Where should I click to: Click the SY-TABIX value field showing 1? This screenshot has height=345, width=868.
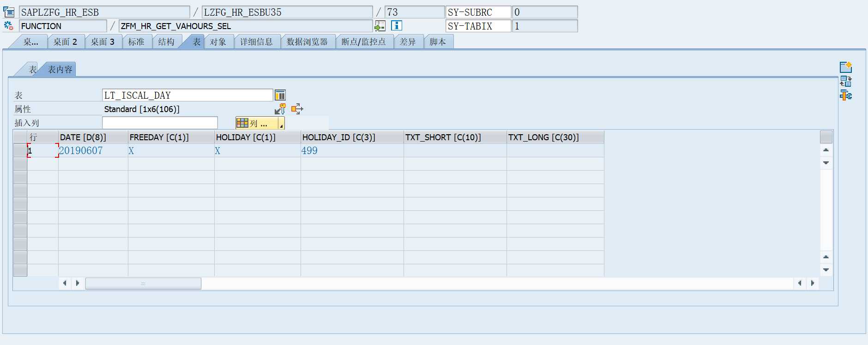point(545,26)
